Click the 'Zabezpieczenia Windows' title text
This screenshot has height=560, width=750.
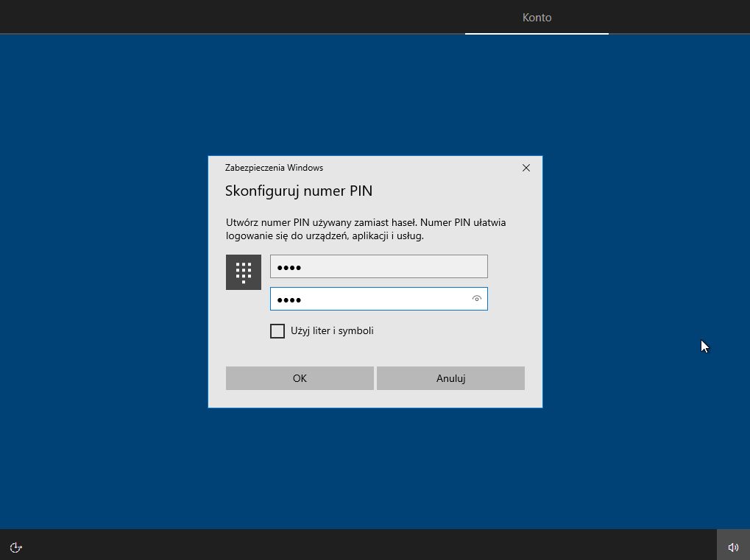(274, 168)
